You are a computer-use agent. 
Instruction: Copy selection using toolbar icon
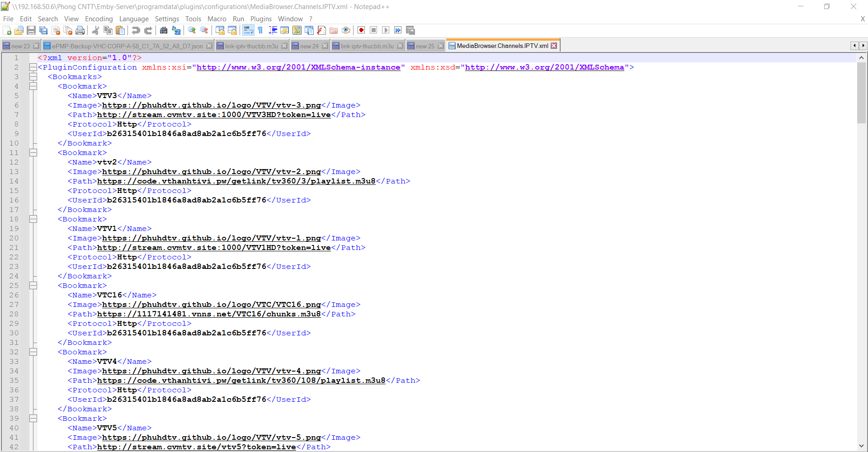108,30
